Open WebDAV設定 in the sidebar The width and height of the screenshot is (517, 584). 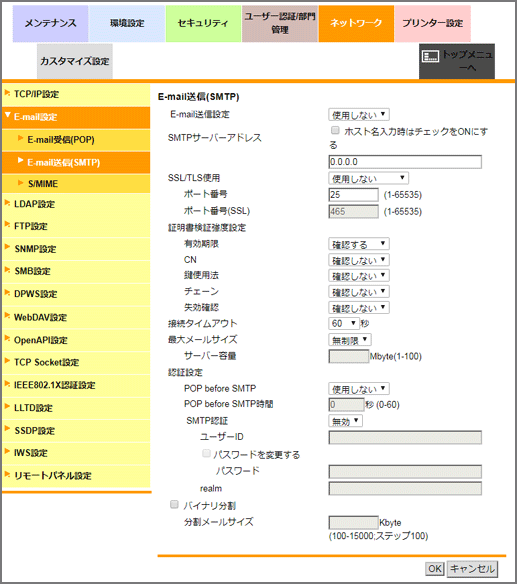[76, 317]
